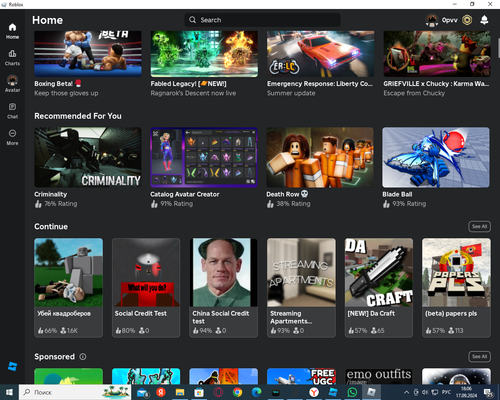Open the Убей квадроберов game card
The width and height of the screenshot is (500, 400).
(68, 288)
